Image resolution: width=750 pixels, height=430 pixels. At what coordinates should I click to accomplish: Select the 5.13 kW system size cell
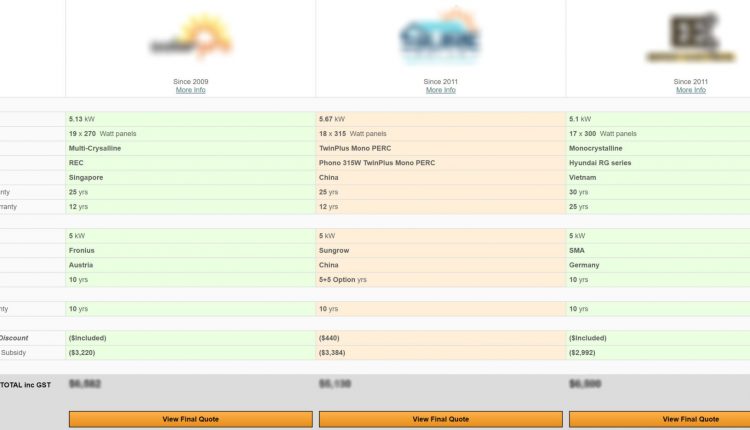[190, 119]
